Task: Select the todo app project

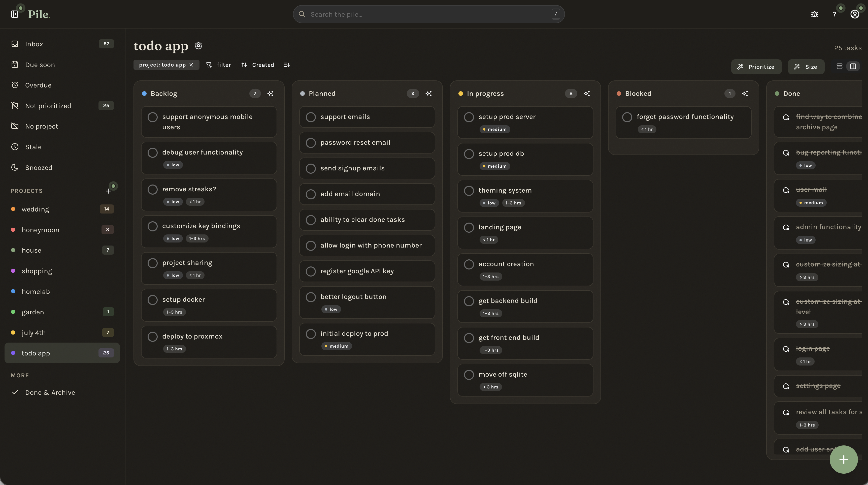Action: [x=62, y=353]
